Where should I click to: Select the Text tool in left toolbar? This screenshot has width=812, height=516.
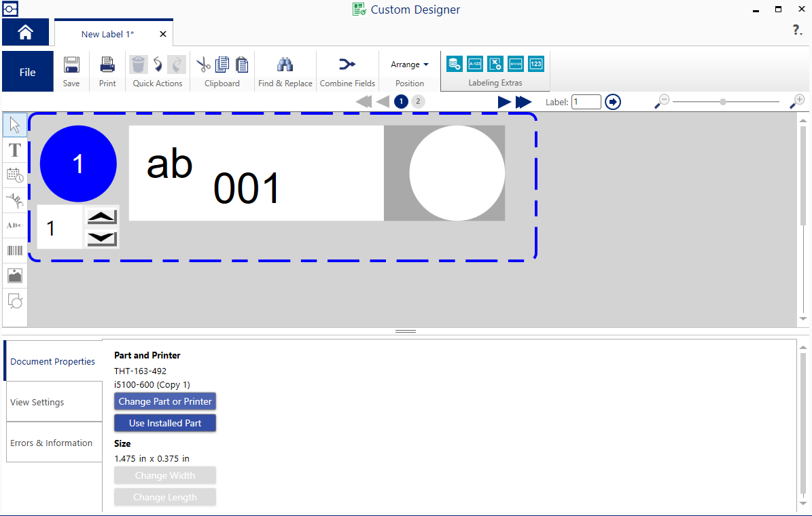coord(15,150)
